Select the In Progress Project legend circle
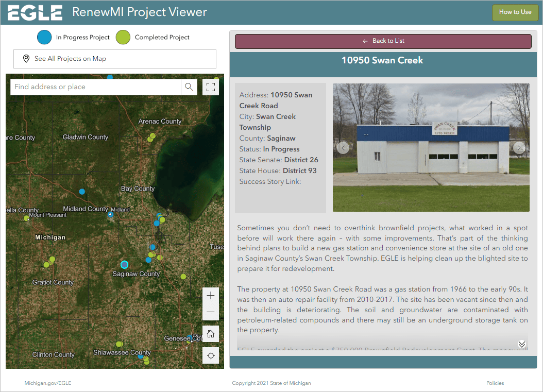 [x=43, y=37]
